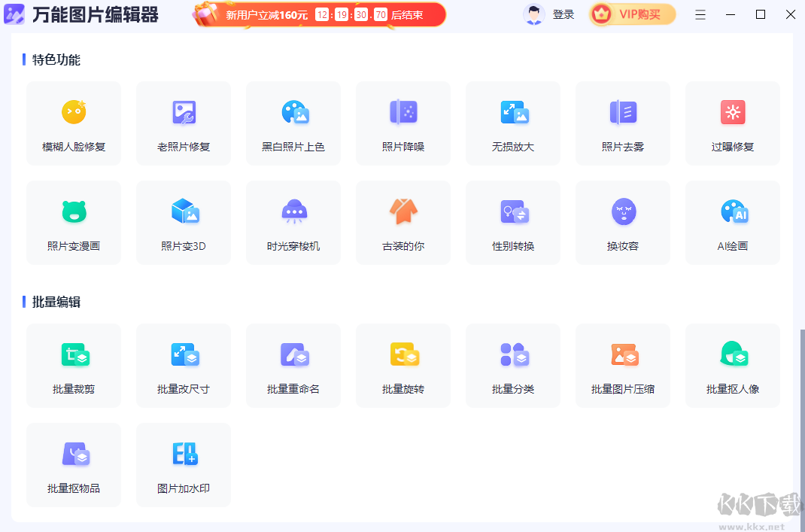The height and width of the screenshot is (532, 805).
Task: Launch the 图片加水印 feature
Action: point(183,464)
